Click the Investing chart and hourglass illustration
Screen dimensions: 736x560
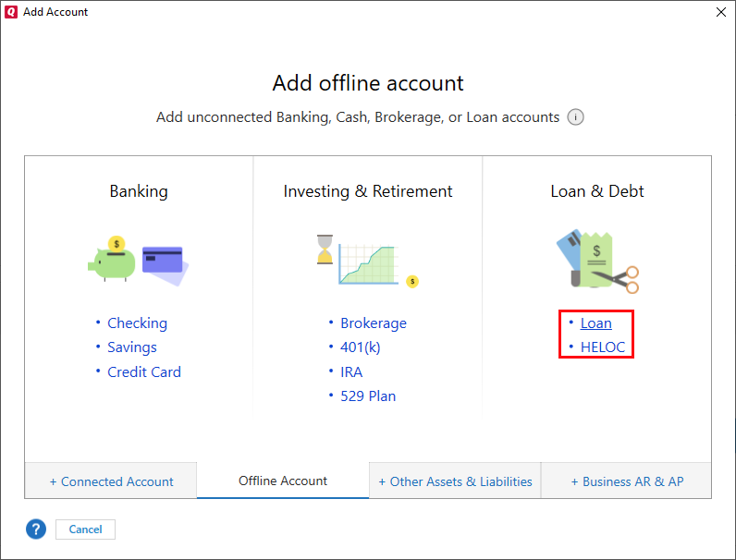coord(367,260)
